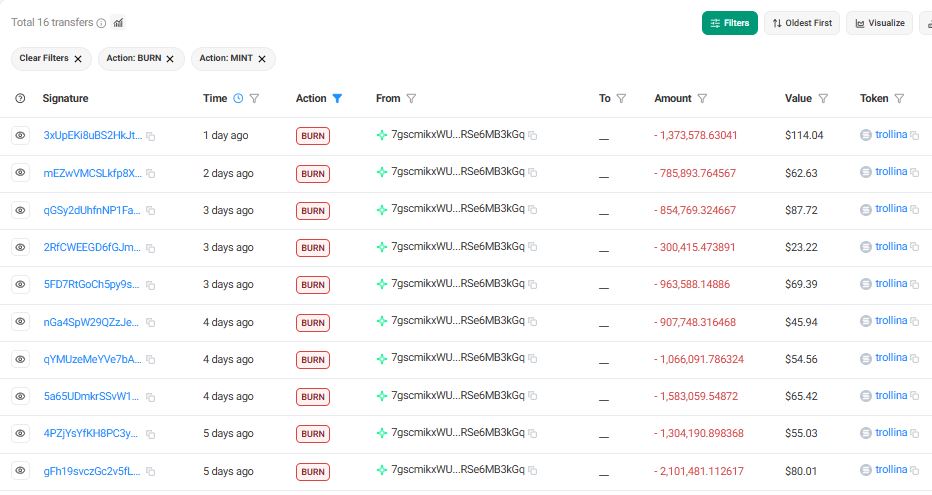Image resolution: width=932 pixels, height=495 pixels.
Task: Open the From column filter
Action: 411,99
